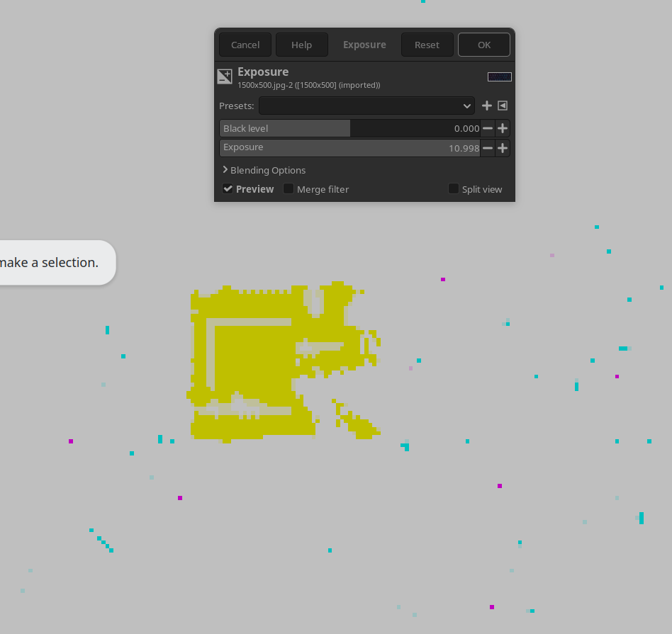The image size is (672, 634).
Task: Click the Exposure filter icon beside the title
Action: click(225, 77)
